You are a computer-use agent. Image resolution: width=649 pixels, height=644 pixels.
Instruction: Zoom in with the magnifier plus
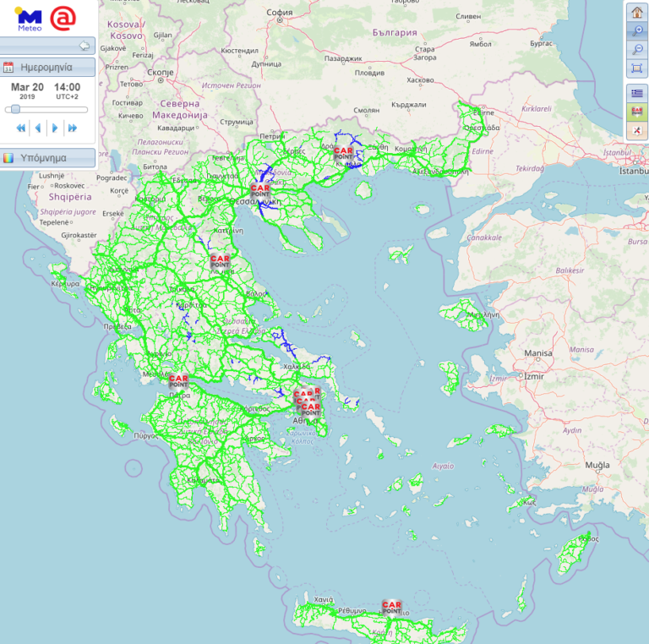pyautogui.click(x=637, y=30)
